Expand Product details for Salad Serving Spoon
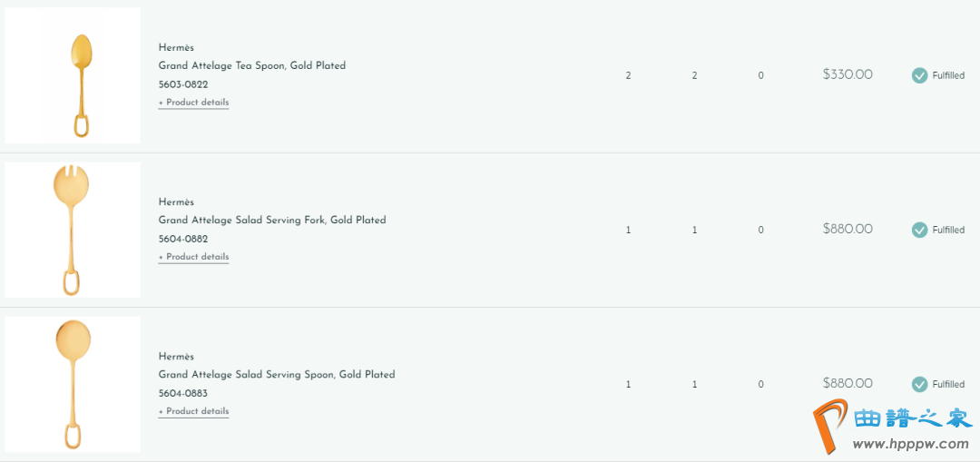Screen dimensions: 980x462 pyautogui.click(x=193, y=411)
